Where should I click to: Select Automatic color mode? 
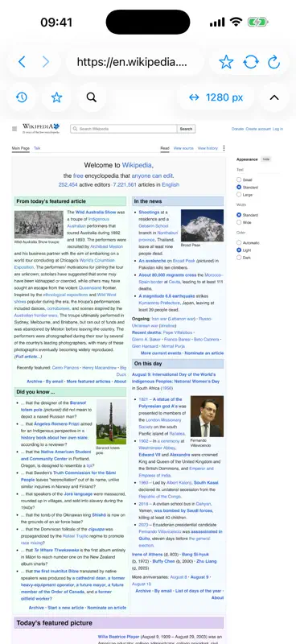[x=239, y=243]
